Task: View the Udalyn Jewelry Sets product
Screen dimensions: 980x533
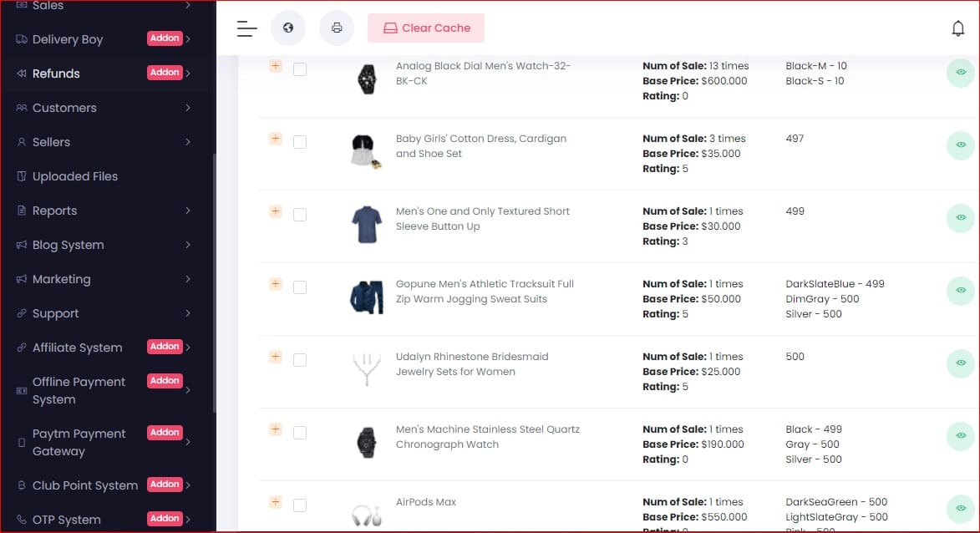Action: pyautogui.click(x=961, y=363)
